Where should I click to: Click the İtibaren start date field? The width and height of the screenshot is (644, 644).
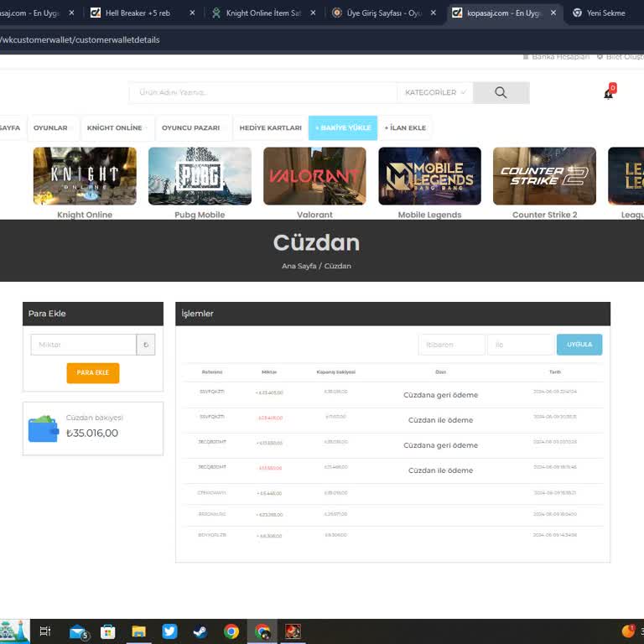[x=452, y=345]
